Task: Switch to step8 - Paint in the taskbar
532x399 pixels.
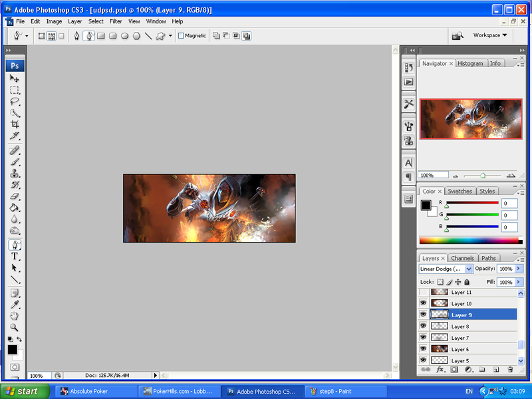Action: click(346, 391)
